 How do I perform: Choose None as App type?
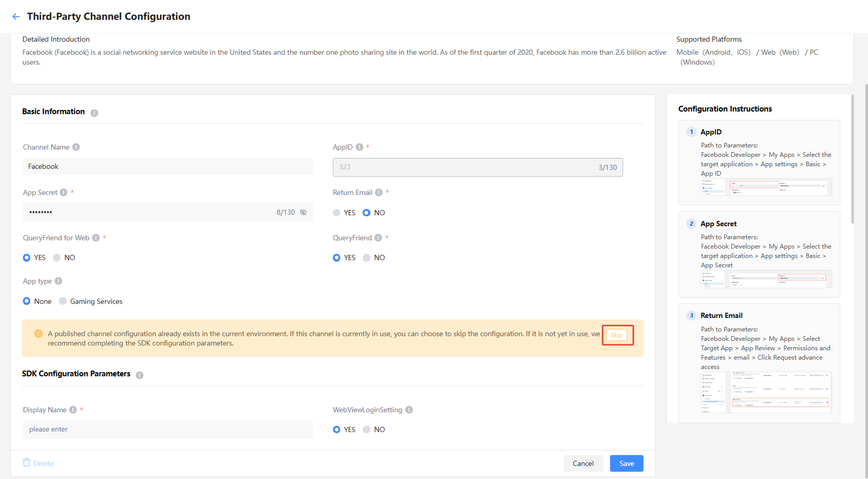pos(27,301)
